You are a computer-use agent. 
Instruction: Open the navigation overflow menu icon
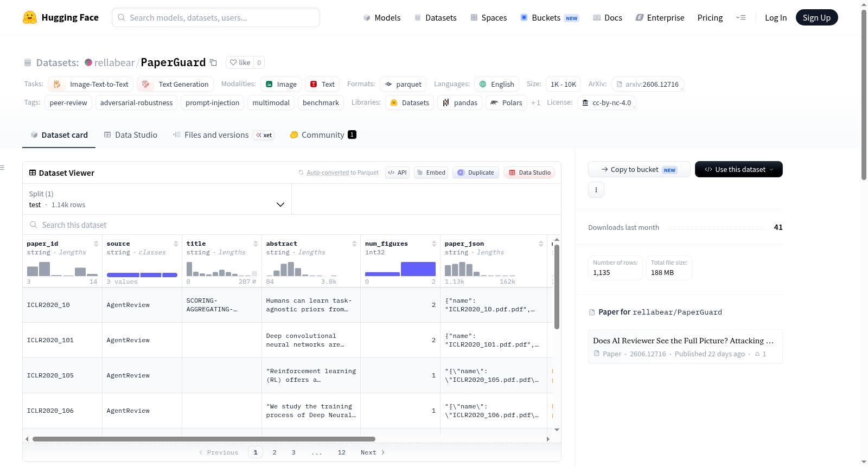(x=741, y=18)
